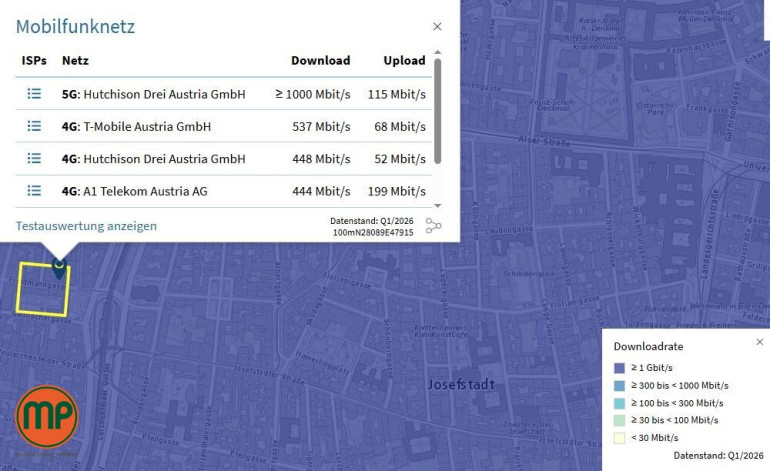
Task: Open details list icon for 4G T-Mobile Austria
Action: point(34,126)
